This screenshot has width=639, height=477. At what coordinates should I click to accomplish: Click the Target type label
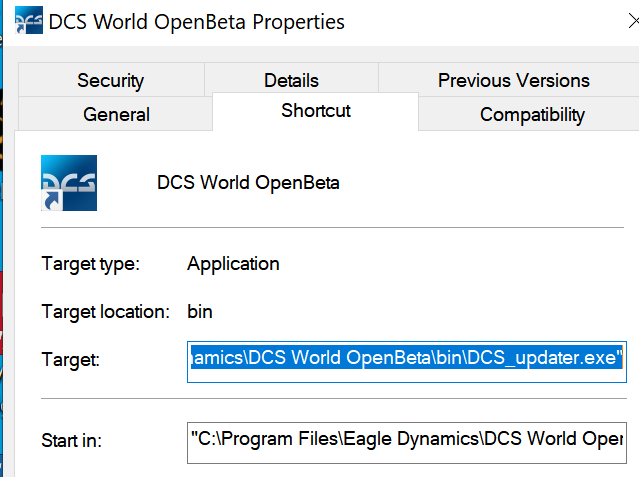coord(90,264)
